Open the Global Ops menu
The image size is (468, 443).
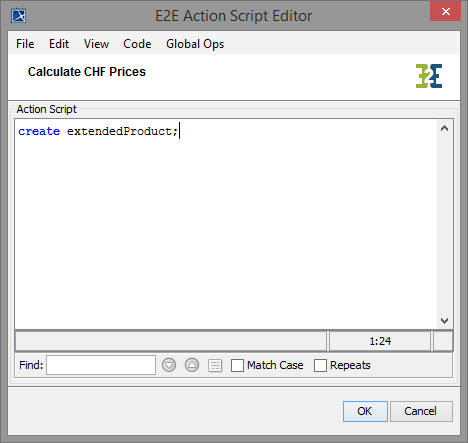[x=195, y=44]
